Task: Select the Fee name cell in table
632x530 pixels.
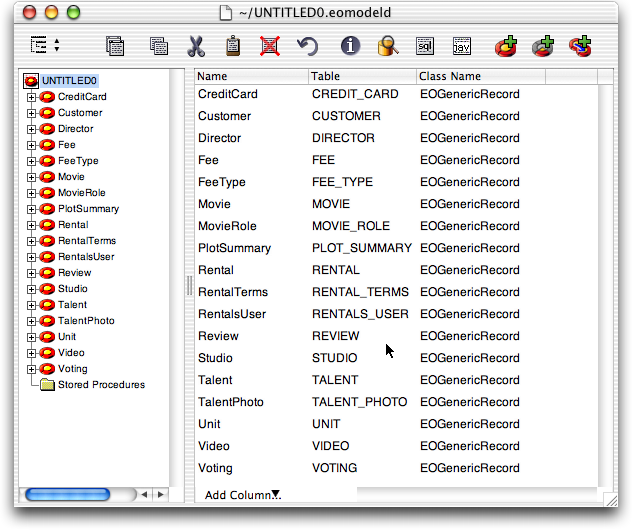Action: pos(208,160)
